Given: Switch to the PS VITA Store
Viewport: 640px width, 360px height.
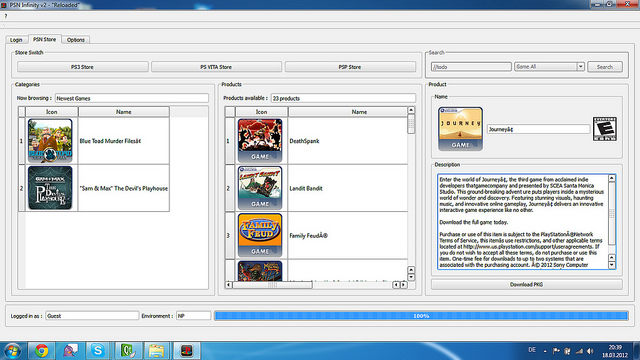Looking at the screenshot, I should pyautogui.click(x=216, y=67).
